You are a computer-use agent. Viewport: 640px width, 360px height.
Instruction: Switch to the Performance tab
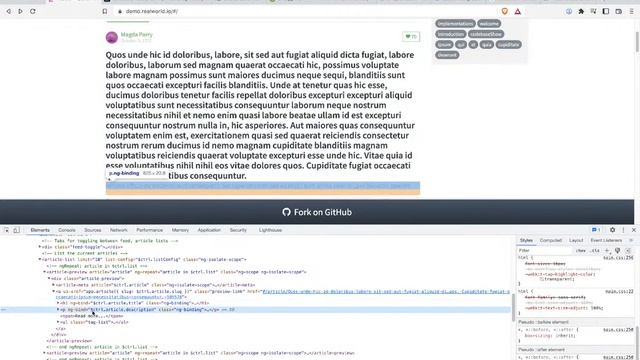tap(149, 230)
